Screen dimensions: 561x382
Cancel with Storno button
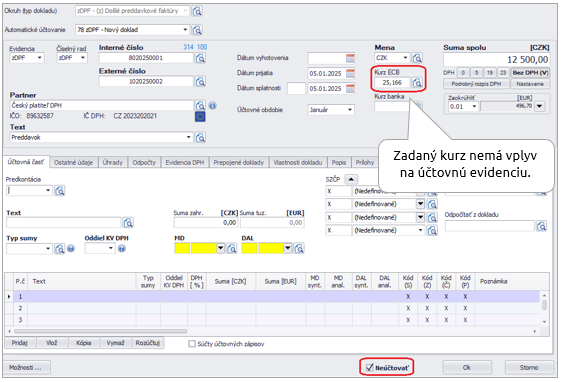point(529,367)
